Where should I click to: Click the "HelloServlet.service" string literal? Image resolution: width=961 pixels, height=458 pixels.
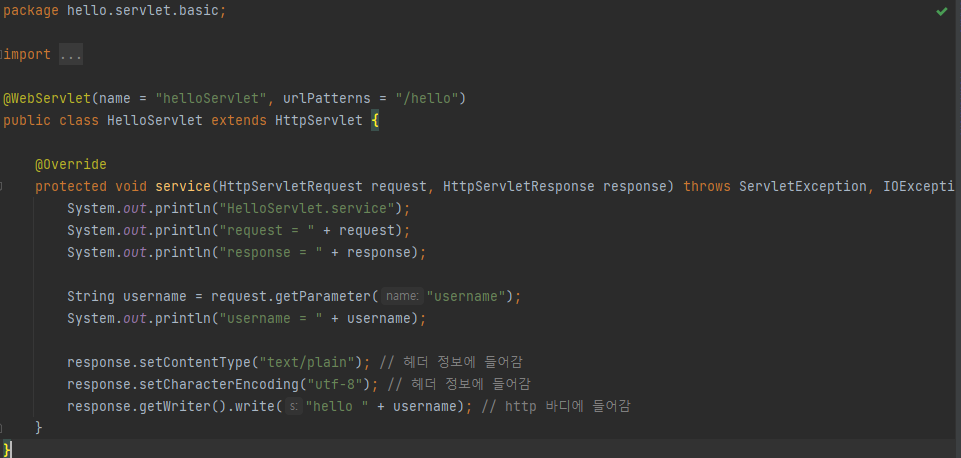[x=307, y=208]
